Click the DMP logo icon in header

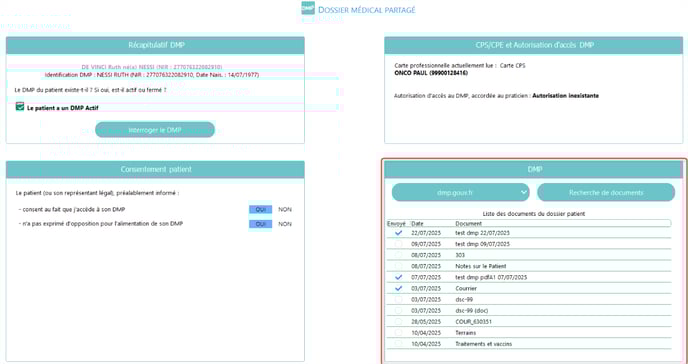tap(308, 9)
